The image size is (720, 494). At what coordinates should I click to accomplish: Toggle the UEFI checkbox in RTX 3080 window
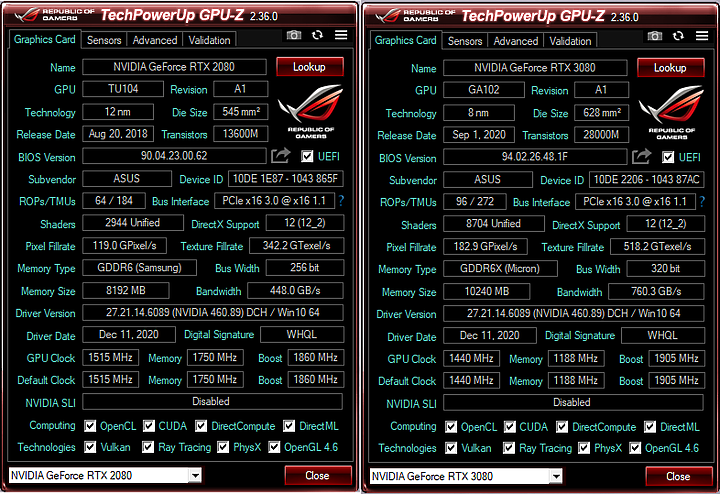point(668,157)
